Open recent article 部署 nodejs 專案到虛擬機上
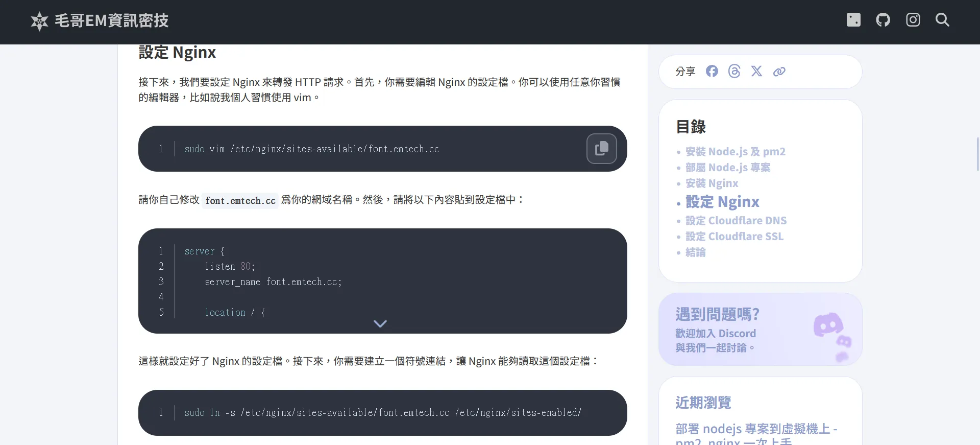 point(756,434)
